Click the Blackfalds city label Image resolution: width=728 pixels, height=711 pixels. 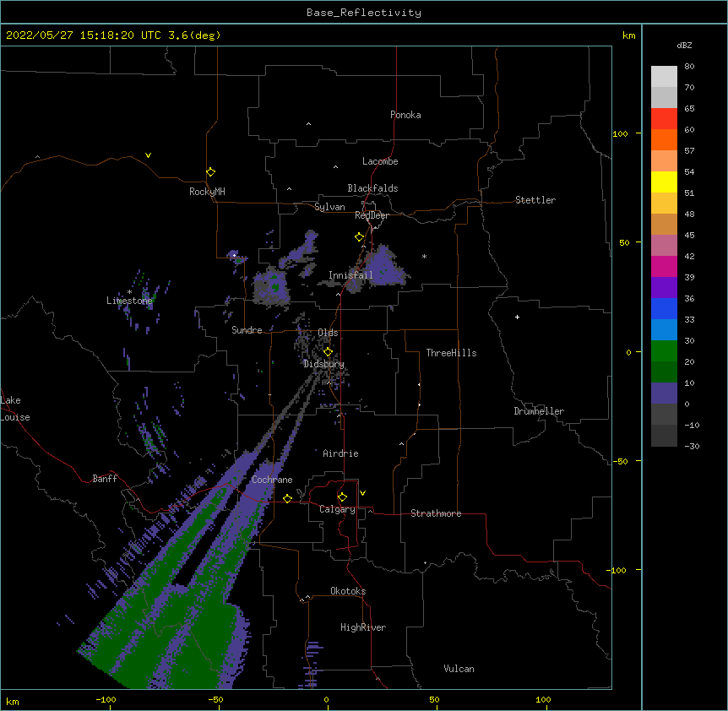(372, 188)
